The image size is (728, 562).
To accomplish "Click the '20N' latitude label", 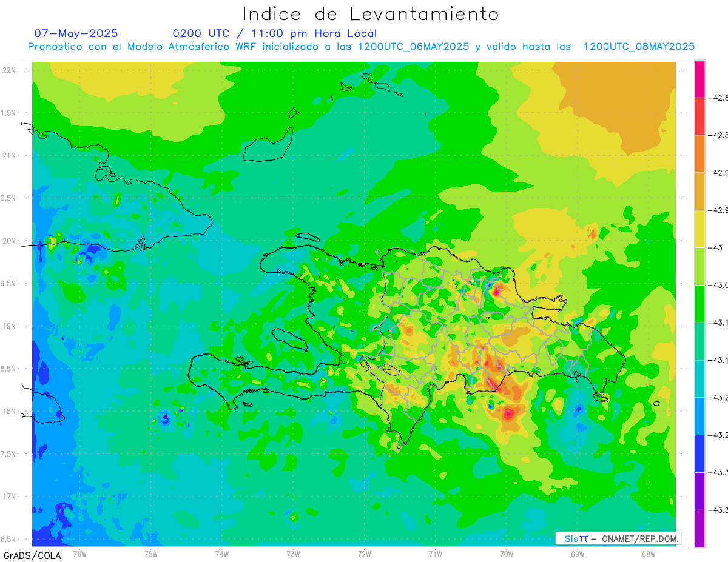I will tap(10, 241).
